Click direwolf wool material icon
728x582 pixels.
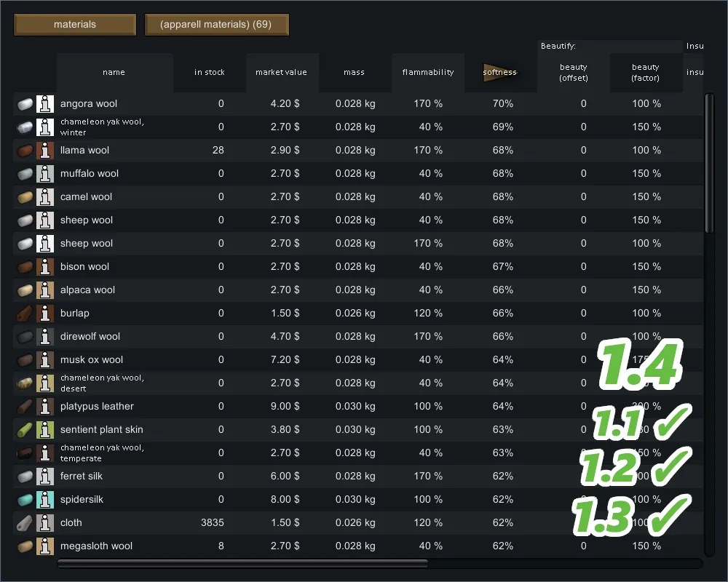25,336
